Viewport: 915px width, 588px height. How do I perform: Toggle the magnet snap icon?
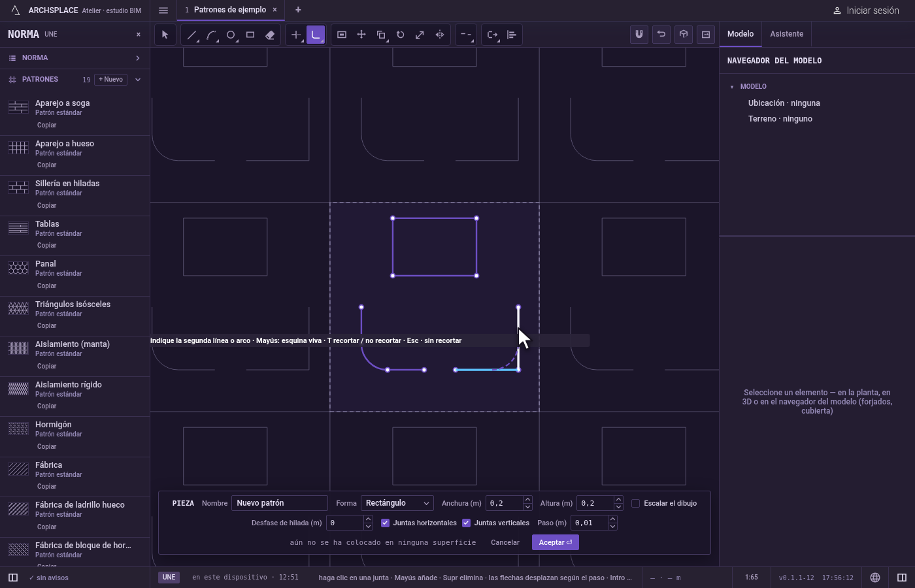pos(639,35)
